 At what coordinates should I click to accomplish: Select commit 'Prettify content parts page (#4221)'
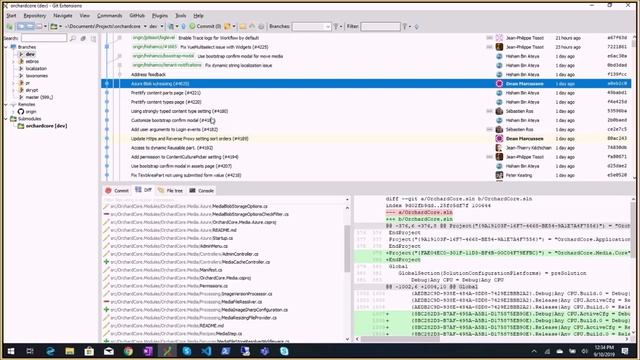pos(366,93)
